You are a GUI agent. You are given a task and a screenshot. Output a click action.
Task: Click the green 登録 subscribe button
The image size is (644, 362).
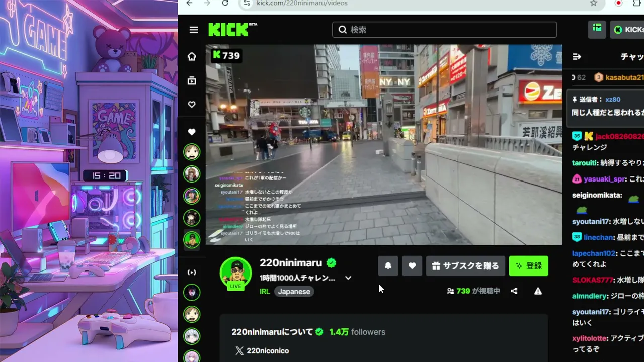[x=529, y=266]
